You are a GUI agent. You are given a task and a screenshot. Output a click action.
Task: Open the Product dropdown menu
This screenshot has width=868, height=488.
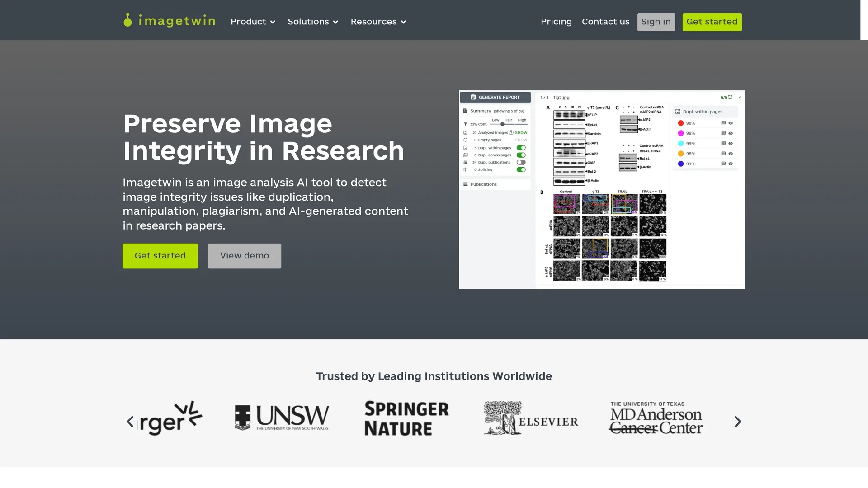[253, 22]
